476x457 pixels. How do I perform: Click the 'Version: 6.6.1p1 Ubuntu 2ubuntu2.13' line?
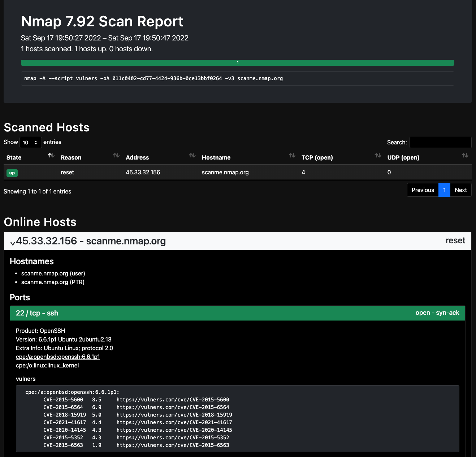click(x=64, y=339)
